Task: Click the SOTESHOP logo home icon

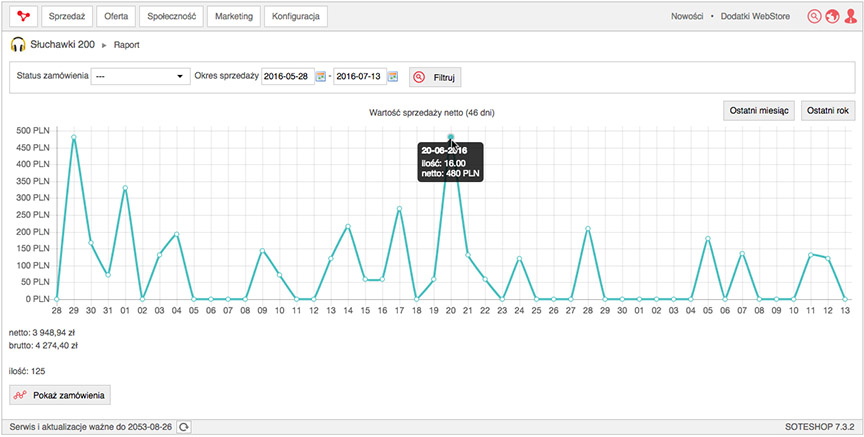Action: (x=23, y=16)
